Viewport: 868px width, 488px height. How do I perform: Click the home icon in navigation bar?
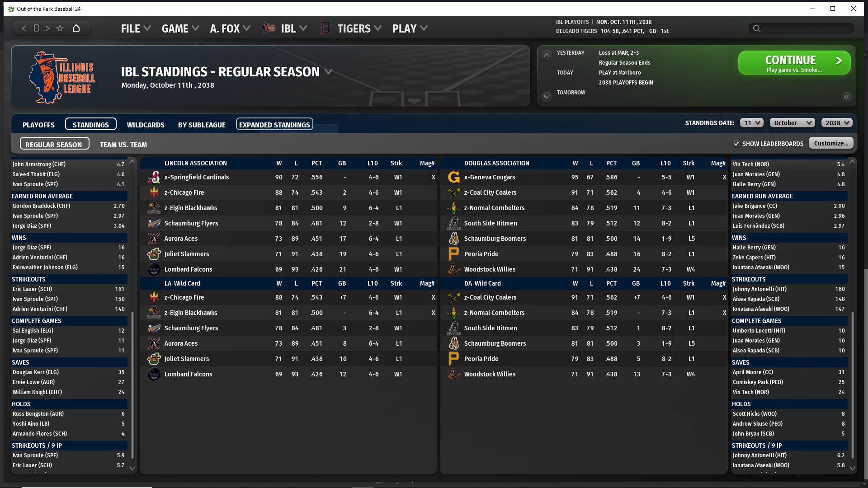pos(76,28)
